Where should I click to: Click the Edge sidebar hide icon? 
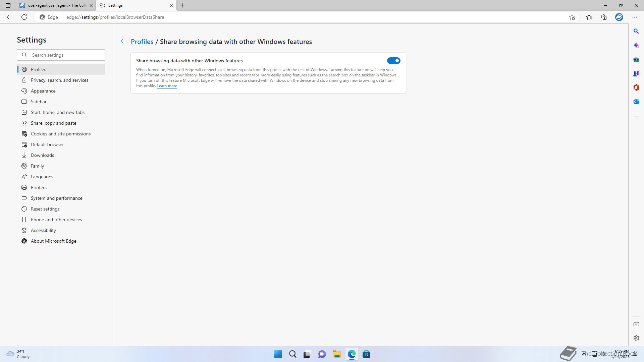[x=636, y=324]
